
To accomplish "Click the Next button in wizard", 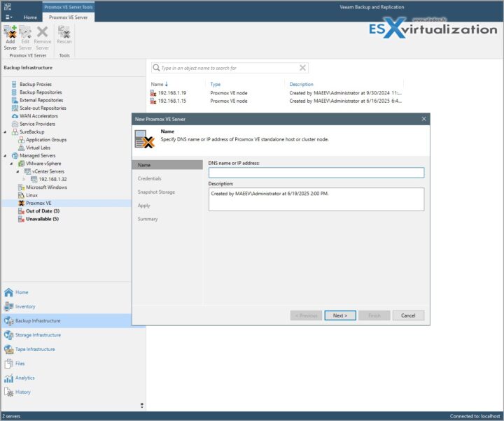I will tap(340, 315).
